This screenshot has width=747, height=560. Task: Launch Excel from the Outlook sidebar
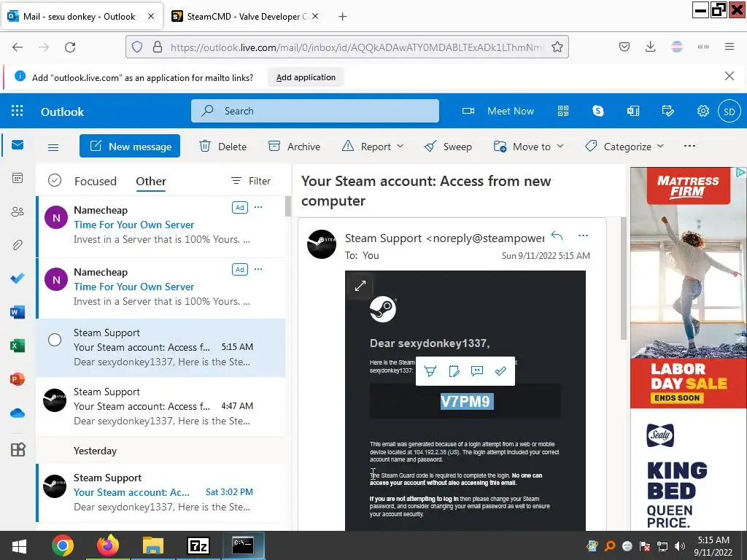pos(18,345)
